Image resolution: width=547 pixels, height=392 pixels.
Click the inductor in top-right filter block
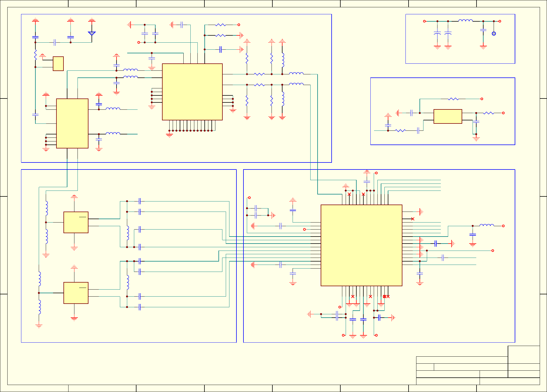click(465, 20)
